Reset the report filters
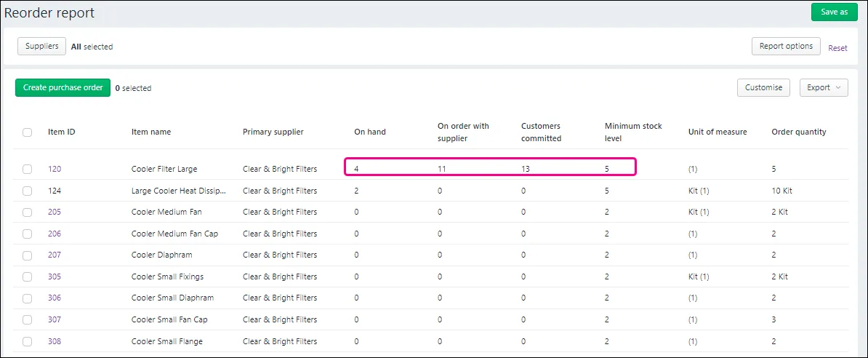The image size is (868, 358). coord(837,48)
